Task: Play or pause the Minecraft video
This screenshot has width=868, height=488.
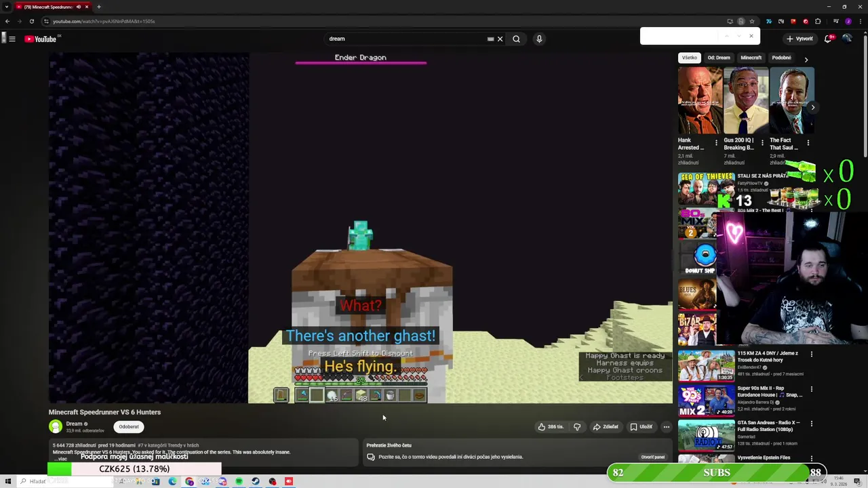Action: tap(361, 228)
